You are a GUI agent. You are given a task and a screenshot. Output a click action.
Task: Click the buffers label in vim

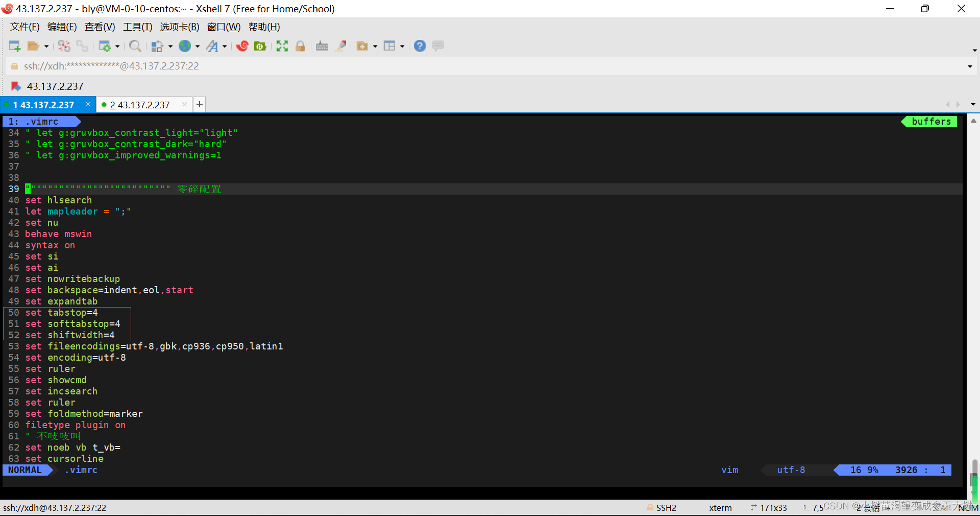[x=931, y=122]
